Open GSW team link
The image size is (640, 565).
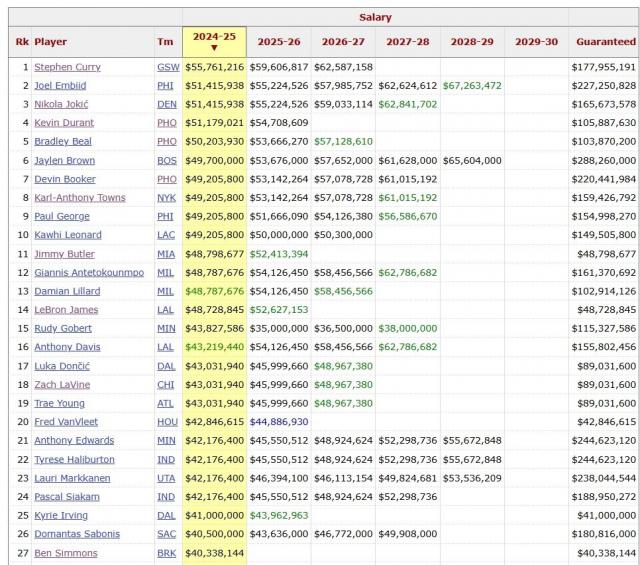coord(167,67)
